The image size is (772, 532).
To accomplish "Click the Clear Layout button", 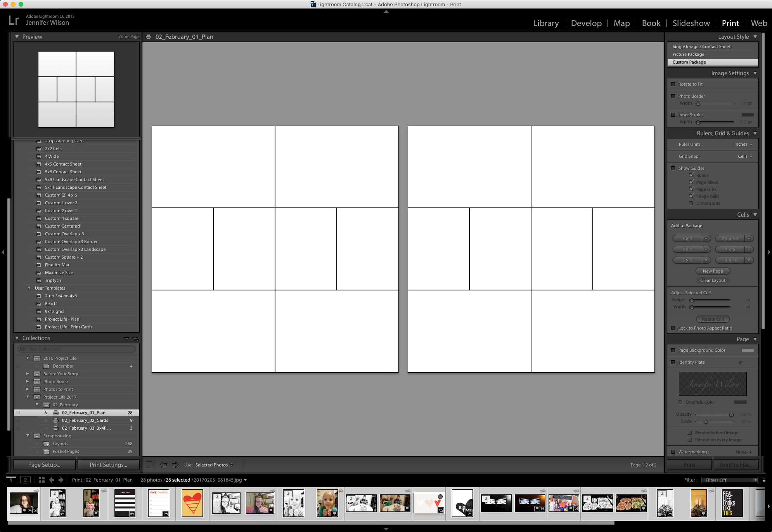I will pyautogui.click(x=712, y=280).
